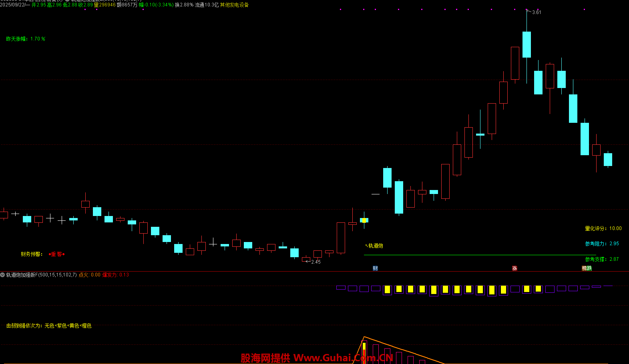The image size is (629, 364).
Task: Click the 2.45 low price label
Action: coord(316,262)
